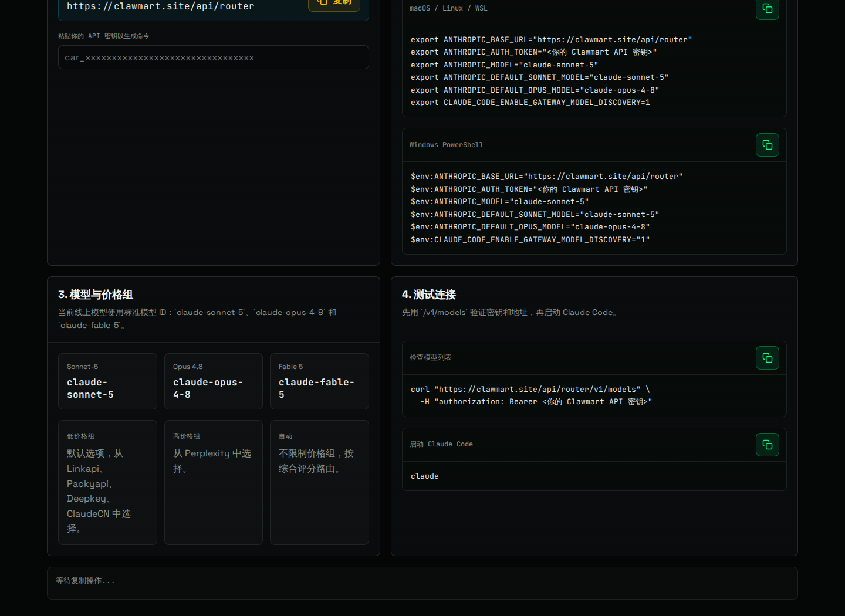
Task: Click the $env:ANTHROPIC_BASE_URL PowerShell line
Action: [547, 177]
